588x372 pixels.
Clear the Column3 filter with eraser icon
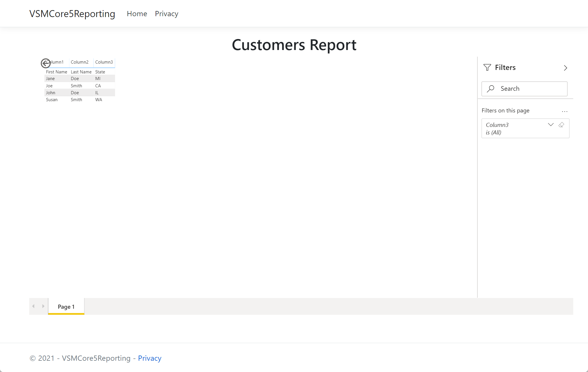pos(561,125)
